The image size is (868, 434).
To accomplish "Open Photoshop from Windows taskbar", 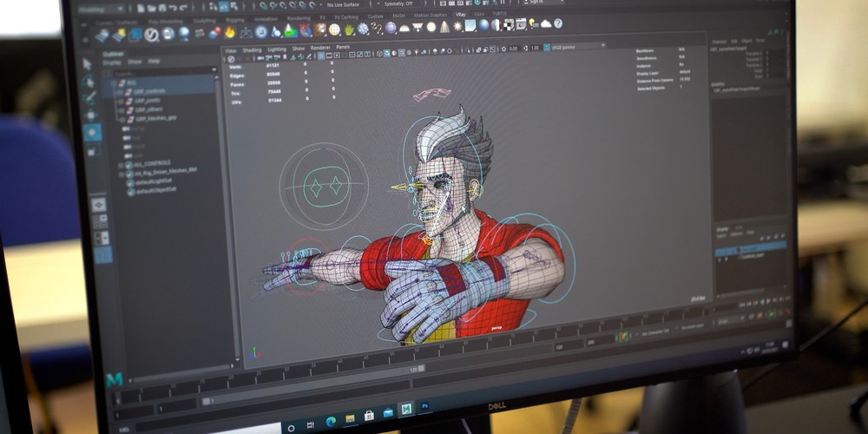I will 425,407.
